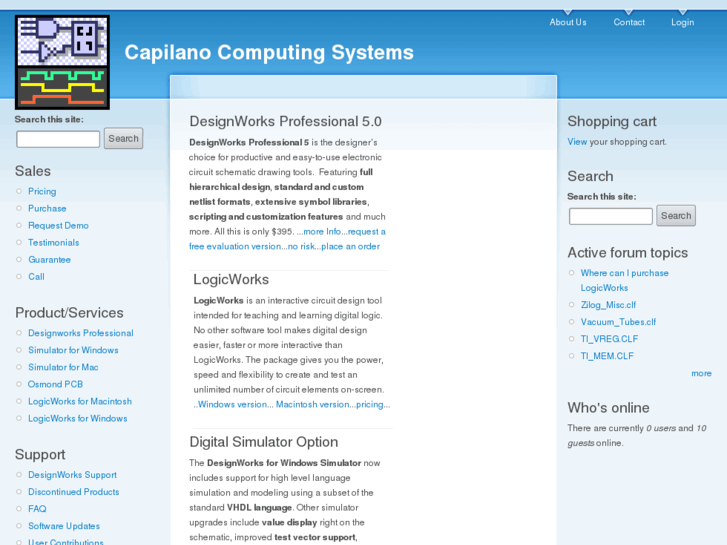The image size is (727, 545).
Task: Follow the 'Windows version' link
Action: (x=232, y=404)
